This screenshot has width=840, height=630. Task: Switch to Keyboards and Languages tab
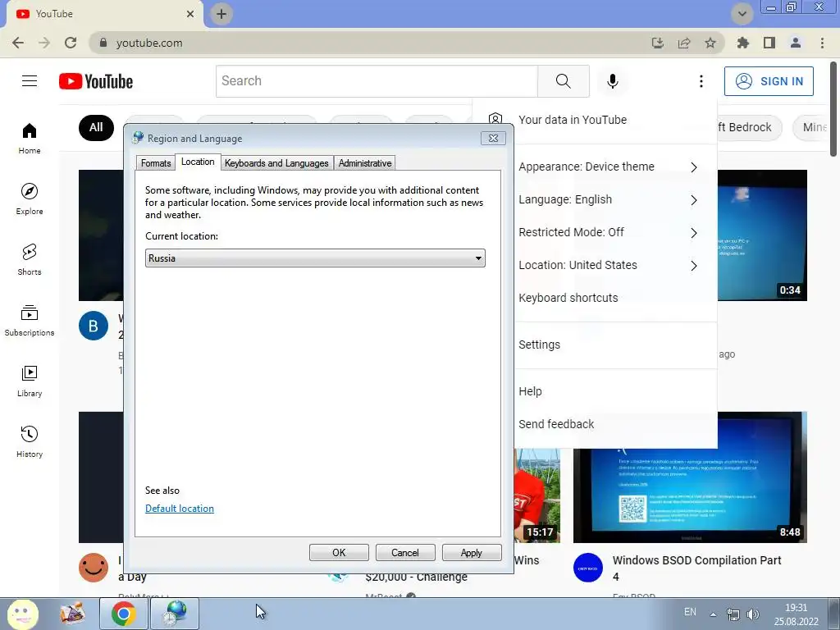276,163
